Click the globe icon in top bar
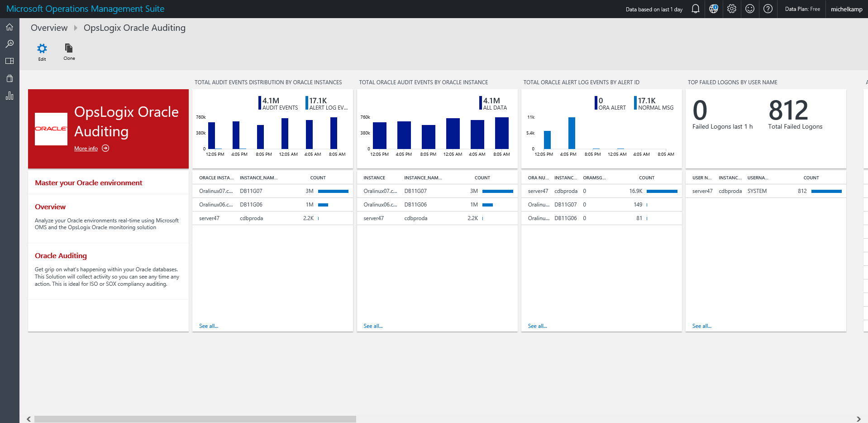Screen dimensions: 868x423 click(714, 9)
